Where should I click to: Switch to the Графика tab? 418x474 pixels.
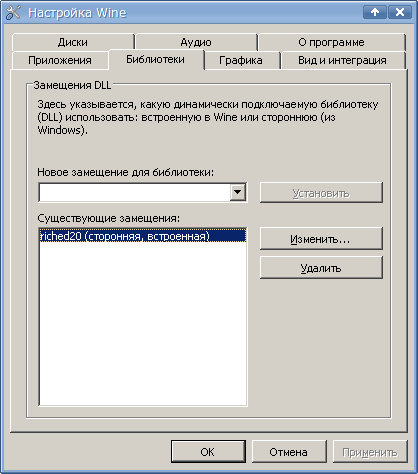(241, 60)
